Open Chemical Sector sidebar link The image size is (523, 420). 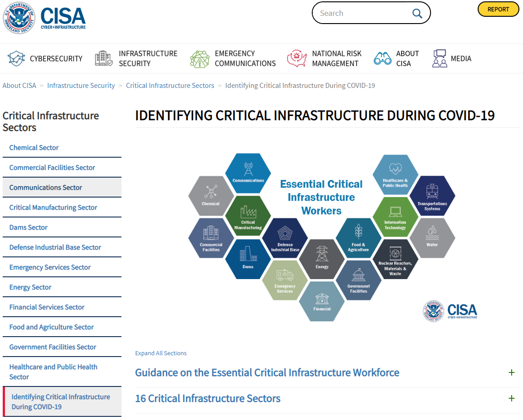coord(34,148)
